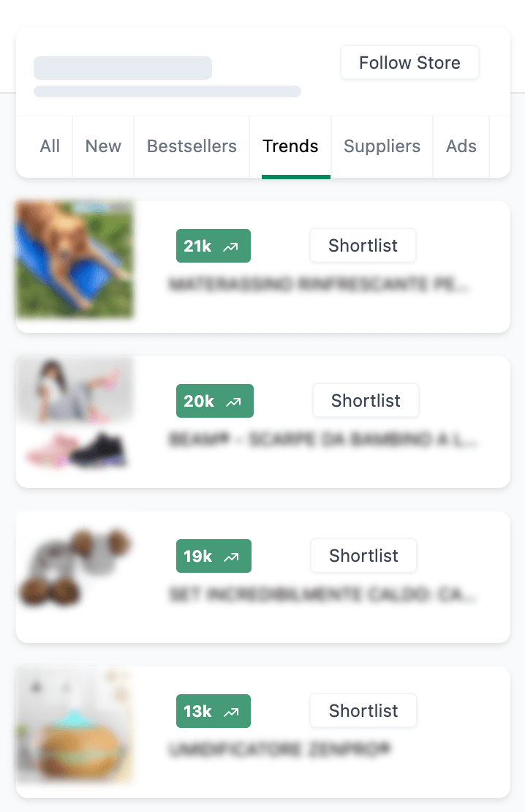
Task: Click the blurred store name placeholder
Action: click(123, 68)
